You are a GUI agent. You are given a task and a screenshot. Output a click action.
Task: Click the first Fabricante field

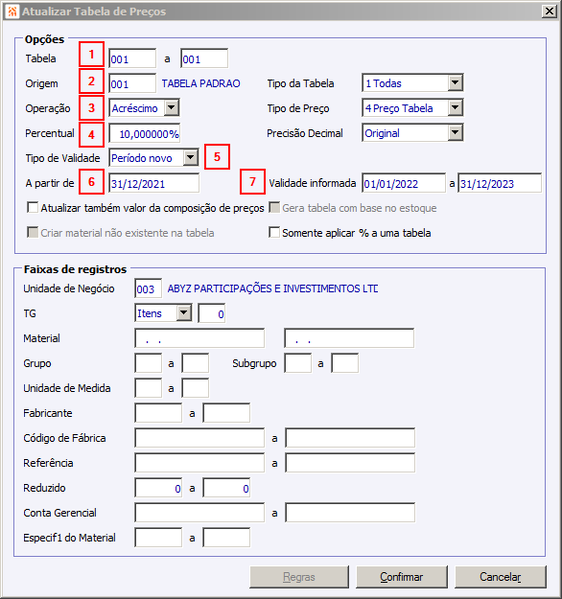point(158,413)
